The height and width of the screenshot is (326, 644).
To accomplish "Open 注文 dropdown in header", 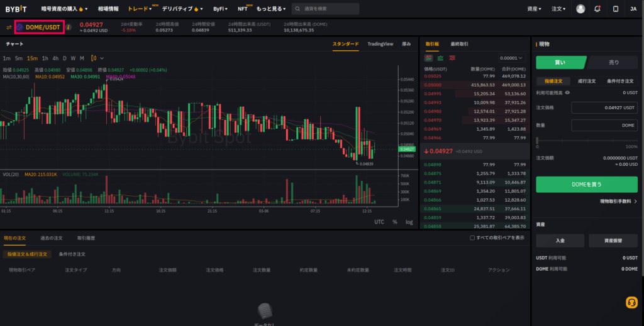I will [x=558, y=9].
